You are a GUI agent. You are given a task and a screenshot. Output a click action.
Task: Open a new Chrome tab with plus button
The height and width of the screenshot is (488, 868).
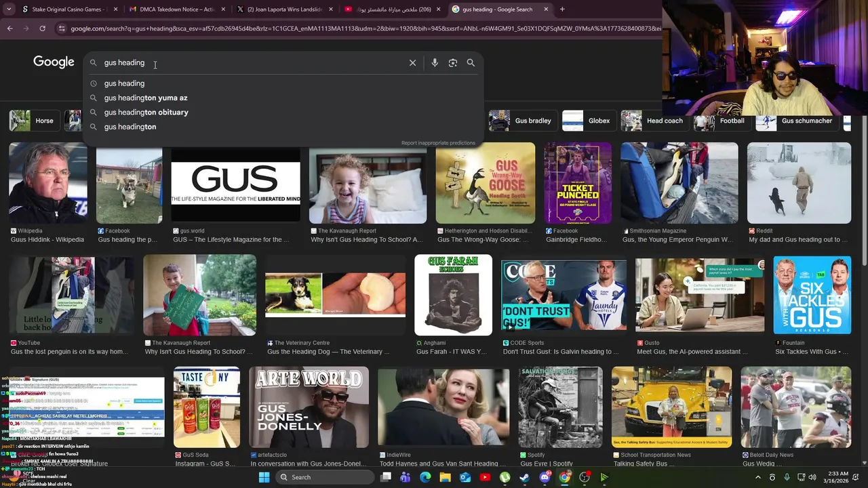tap(562, 9)
